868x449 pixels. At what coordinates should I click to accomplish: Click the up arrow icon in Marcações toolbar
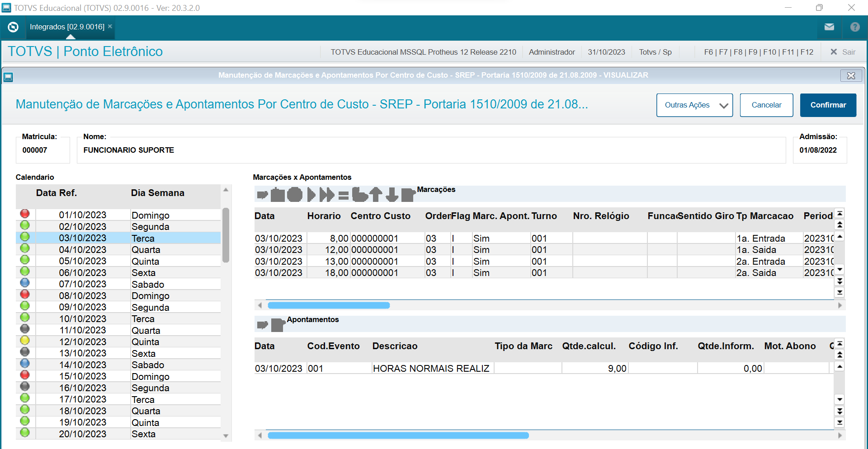click(376, 195)
